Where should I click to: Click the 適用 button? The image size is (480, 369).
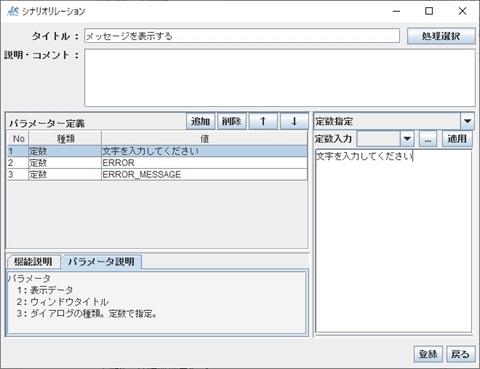click(x=457, y=139)
